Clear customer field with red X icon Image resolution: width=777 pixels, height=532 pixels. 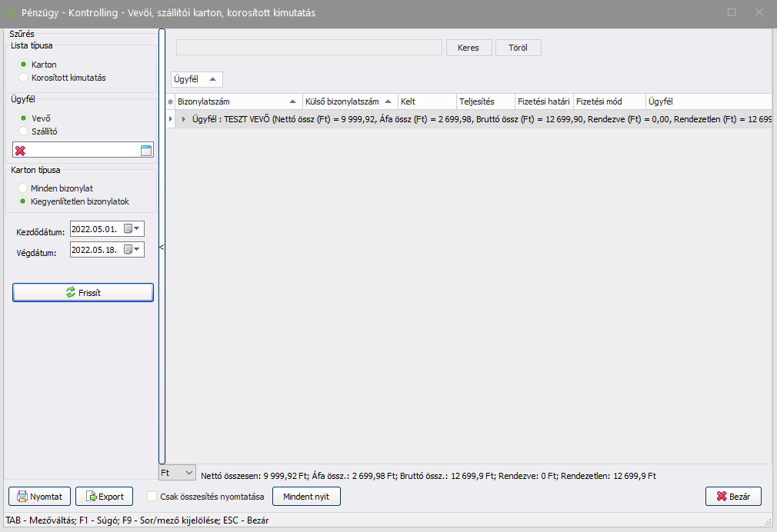pos(20,151)
